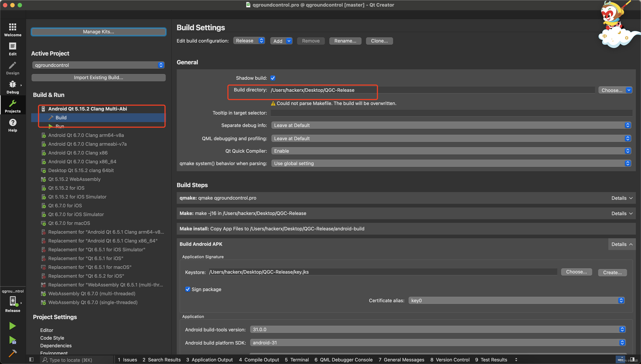
Task: Click the Keystore path field
Action: point(383,272)
